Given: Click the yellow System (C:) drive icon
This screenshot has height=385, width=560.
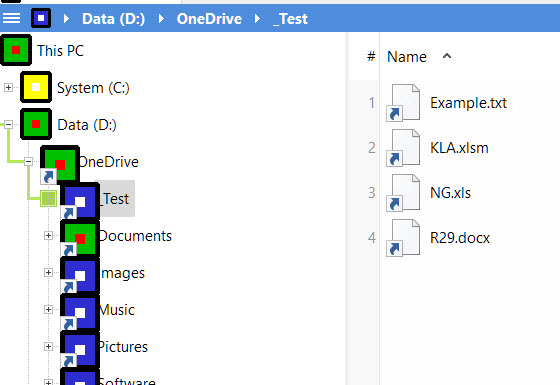Looking at the screenshot, I should (x=36, y=87).
